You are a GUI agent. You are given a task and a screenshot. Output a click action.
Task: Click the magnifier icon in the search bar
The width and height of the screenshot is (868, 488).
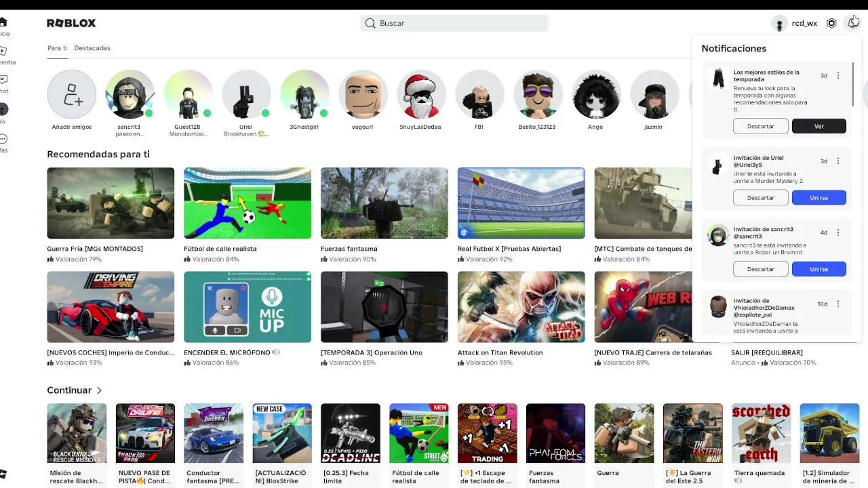coord(370,23)
